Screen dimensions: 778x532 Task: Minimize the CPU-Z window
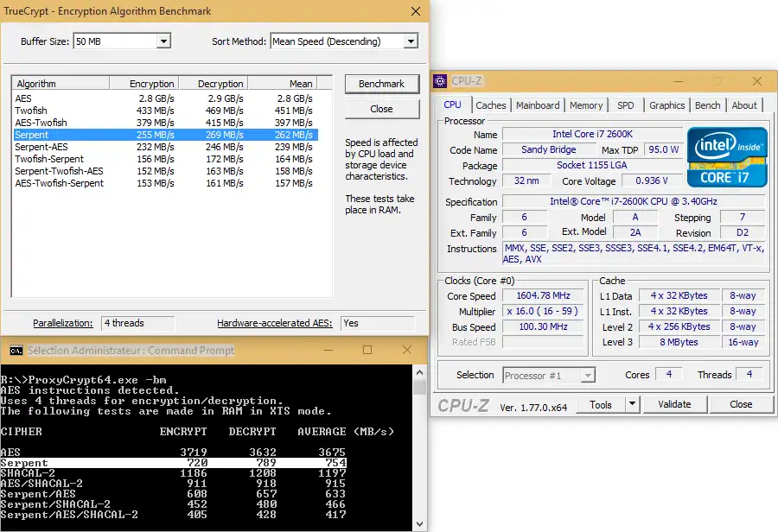pyautogui.click(x=679, y=81)
